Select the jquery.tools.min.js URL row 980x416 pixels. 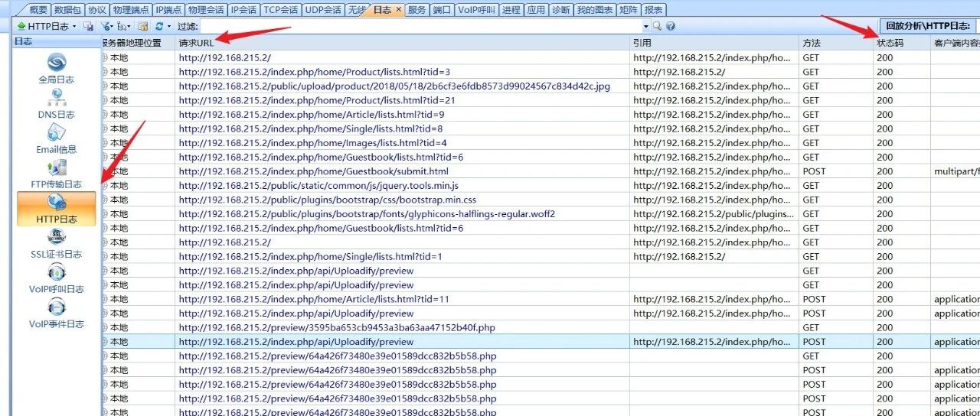click(x=318, y=185)
